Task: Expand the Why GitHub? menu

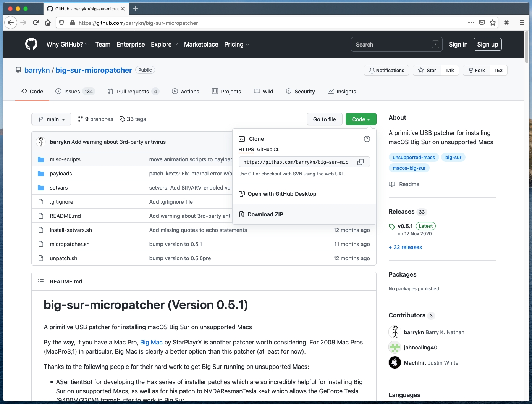Action: pyautogui.click(x=68, y=44)
